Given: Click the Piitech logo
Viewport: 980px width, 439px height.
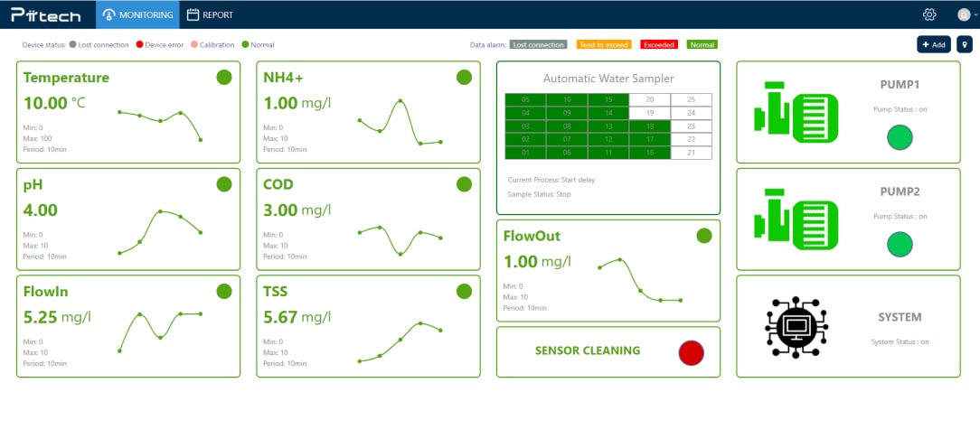Looking at the screenshot, I should point(44,14).
